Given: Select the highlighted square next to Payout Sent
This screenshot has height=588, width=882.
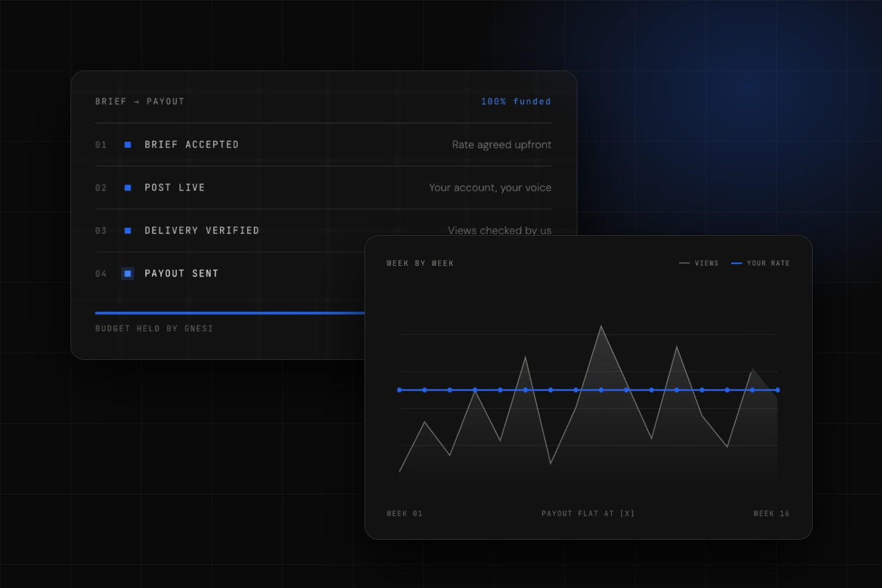Looking at the screenshot, I should pos(128,273).
